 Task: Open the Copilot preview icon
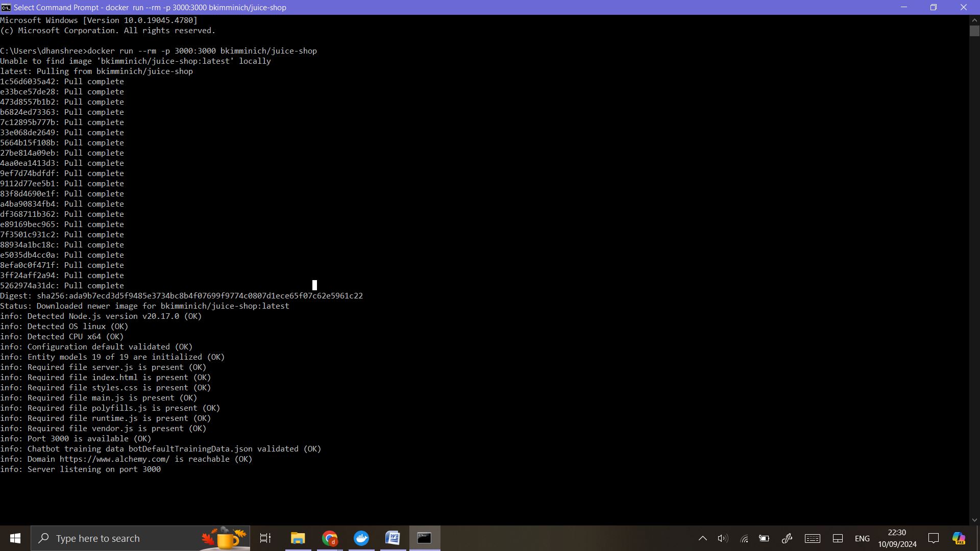pos(959,538)
